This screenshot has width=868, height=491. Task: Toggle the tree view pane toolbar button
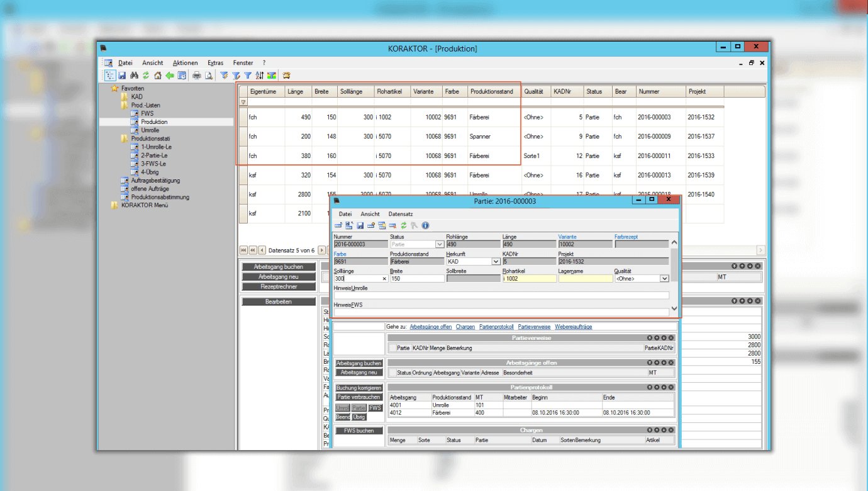(110, 76)
